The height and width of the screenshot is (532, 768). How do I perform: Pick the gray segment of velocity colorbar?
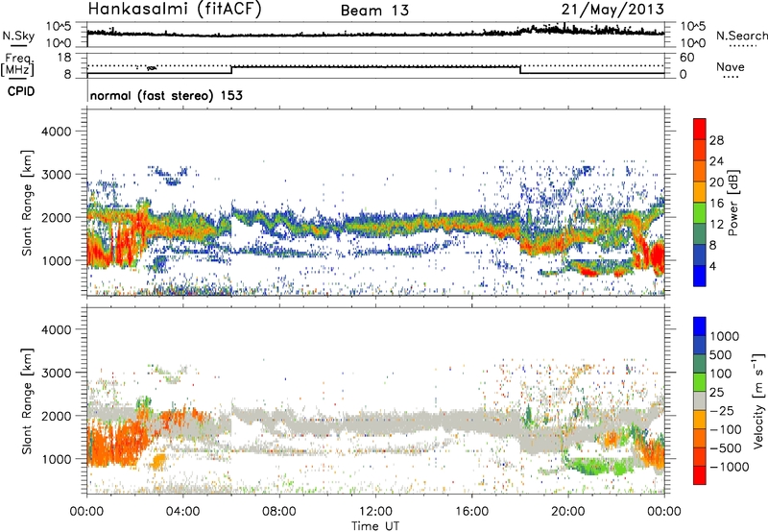[x=700, y=400]
